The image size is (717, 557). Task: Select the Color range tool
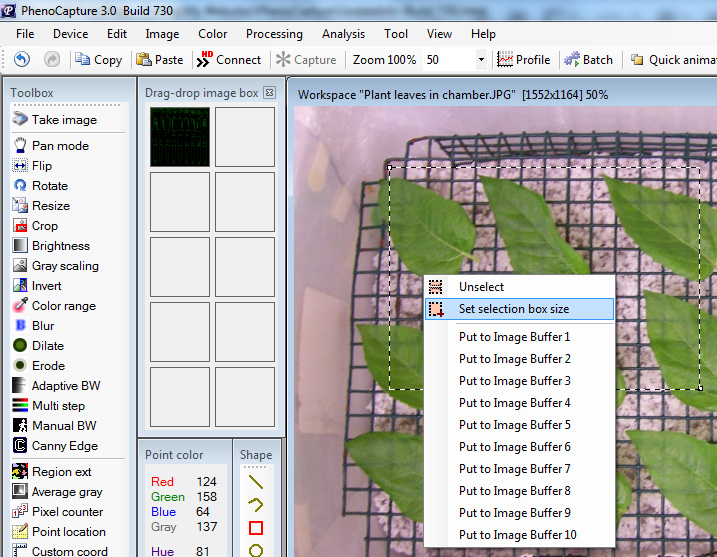click(64, 306)
